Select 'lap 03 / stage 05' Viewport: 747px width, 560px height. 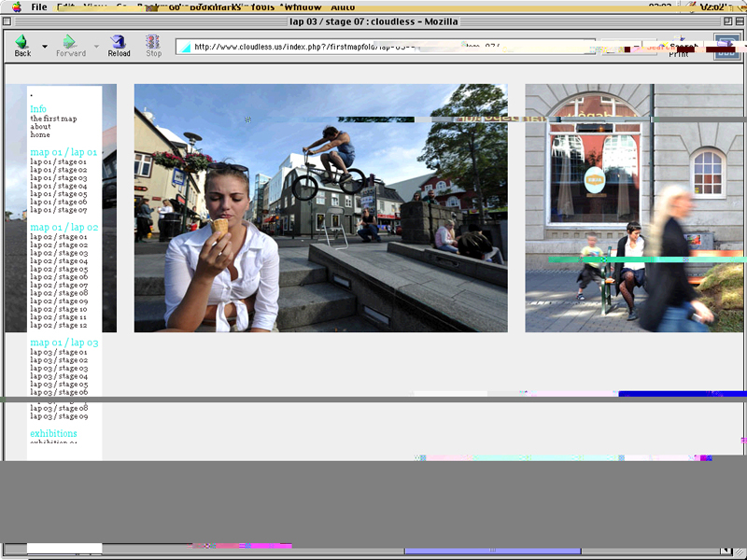[59, 385]
